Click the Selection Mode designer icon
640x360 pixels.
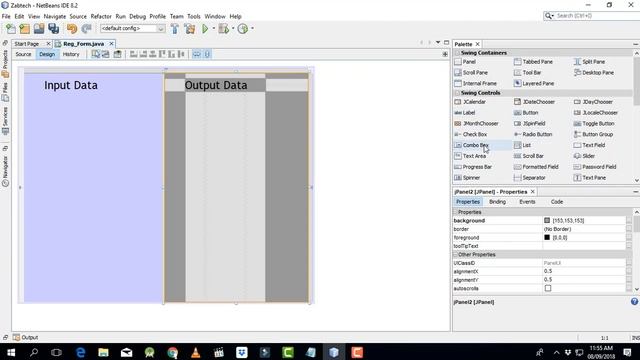click(x=96, y=54)
